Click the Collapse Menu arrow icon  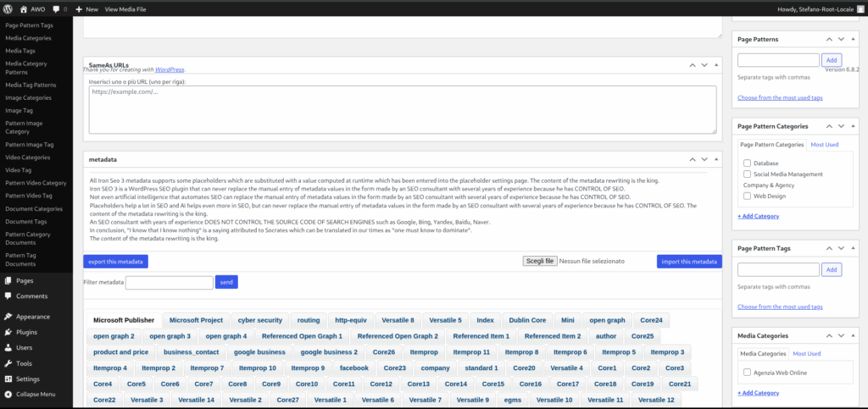(8, 395)
